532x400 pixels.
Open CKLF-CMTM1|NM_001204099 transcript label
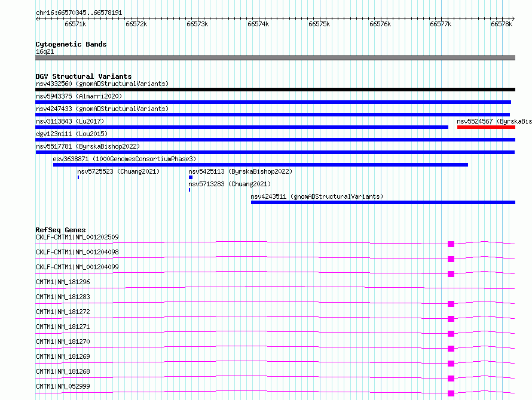pos(77,267)
